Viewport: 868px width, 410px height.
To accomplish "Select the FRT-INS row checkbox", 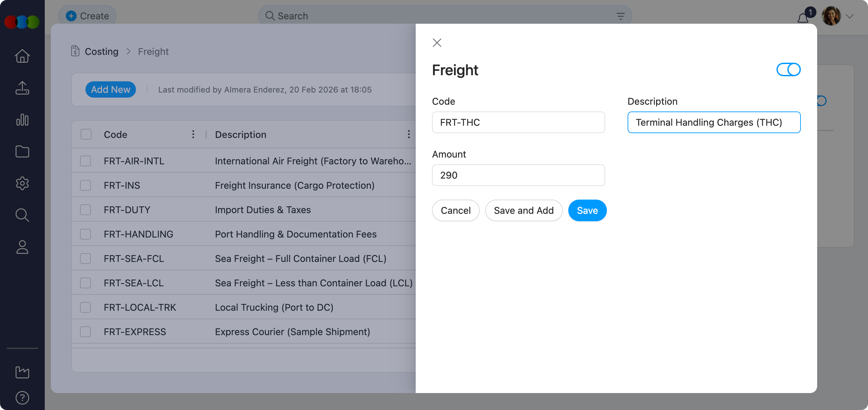I will pos(85,185).
